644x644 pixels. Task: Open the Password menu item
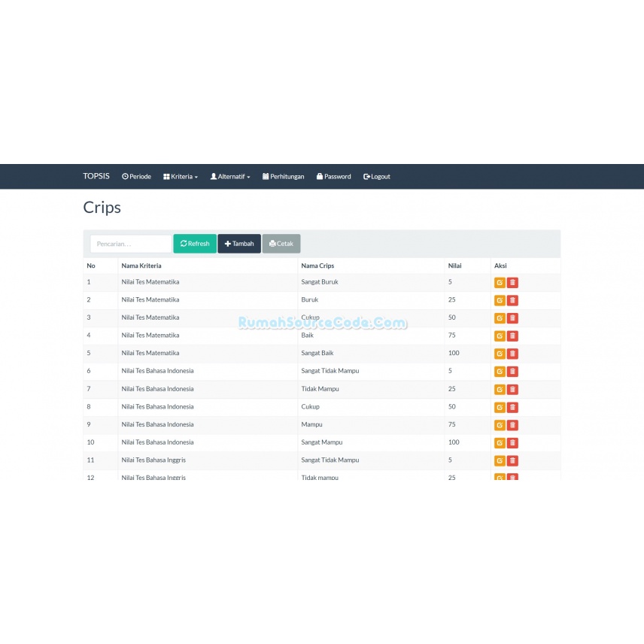point(333,177)
